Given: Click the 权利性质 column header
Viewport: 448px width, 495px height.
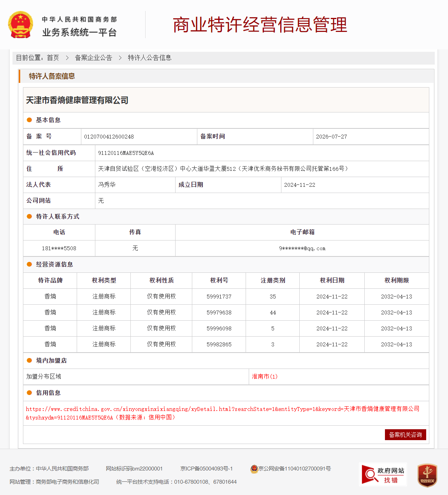Looking at the screenshot, I should tap(162, 280).
